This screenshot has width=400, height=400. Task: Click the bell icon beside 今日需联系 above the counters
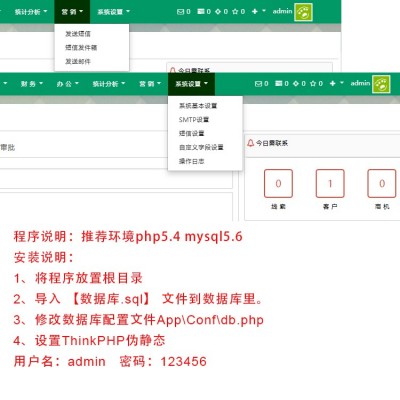click(x=250, y=143)
